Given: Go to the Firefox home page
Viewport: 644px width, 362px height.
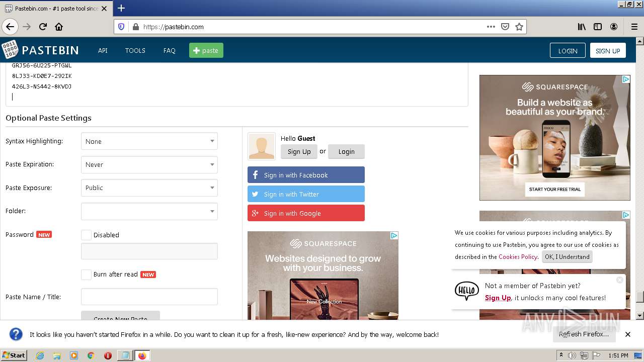Looking at the screenshot, I should [x=59, y=27].
